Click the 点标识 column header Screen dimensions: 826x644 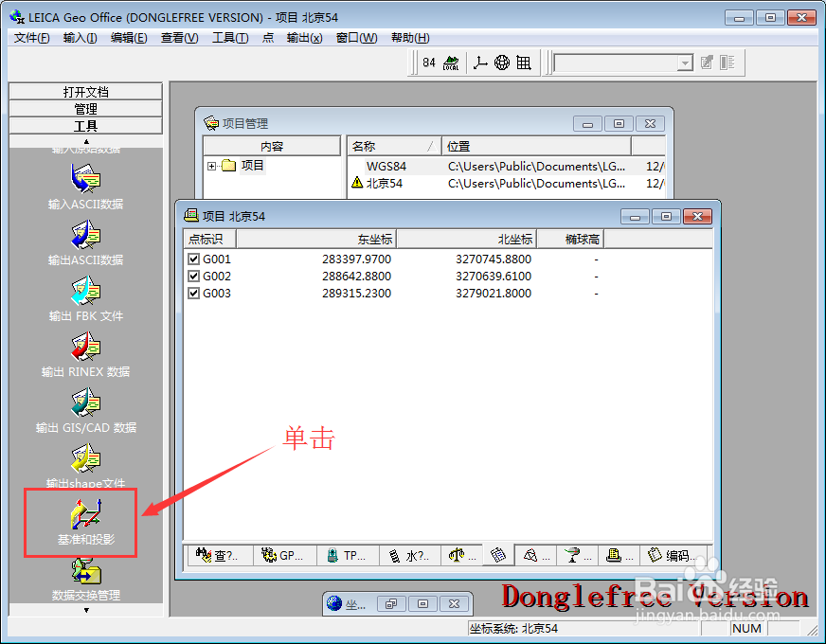[209, 239]
